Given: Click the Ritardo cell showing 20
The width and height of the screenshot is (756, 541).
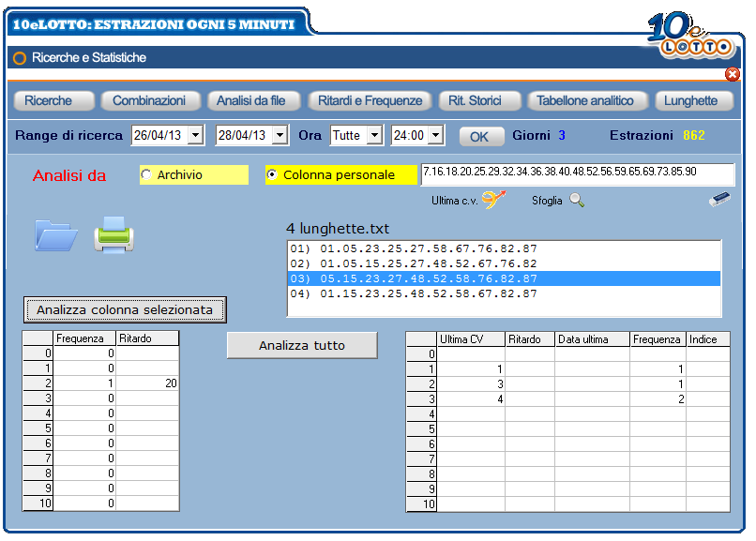Looking at the screenshot, I should coord(147,383).
